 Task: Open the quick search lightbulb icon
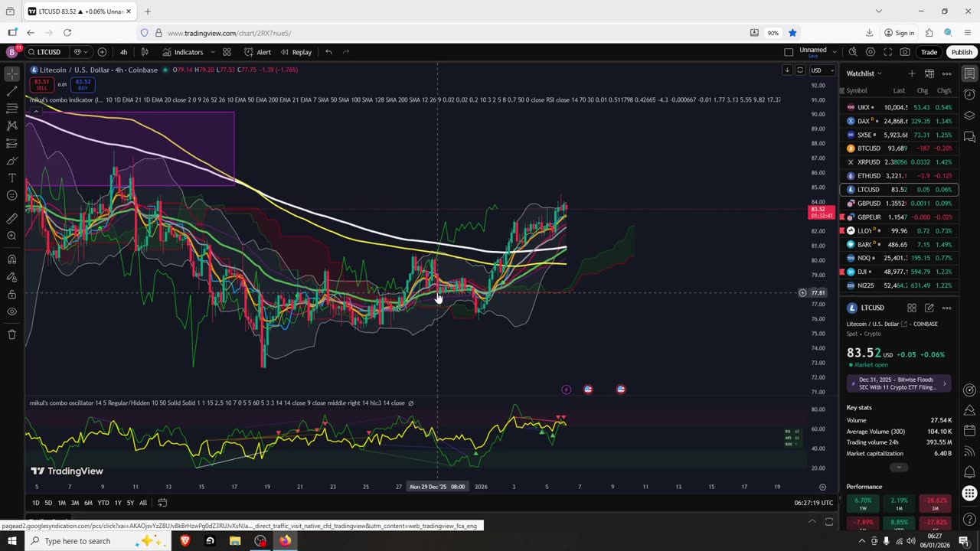(852, 52)
